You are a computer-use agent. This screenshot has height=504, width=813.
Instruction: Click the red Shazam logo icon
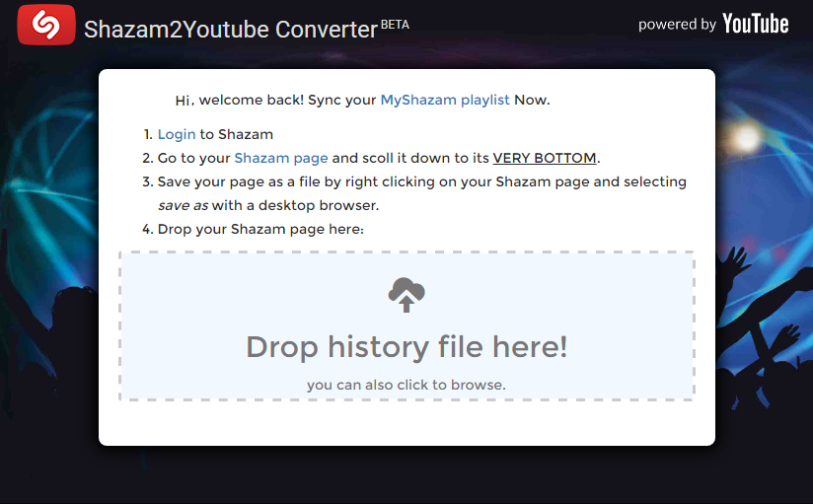pos(46,25)
